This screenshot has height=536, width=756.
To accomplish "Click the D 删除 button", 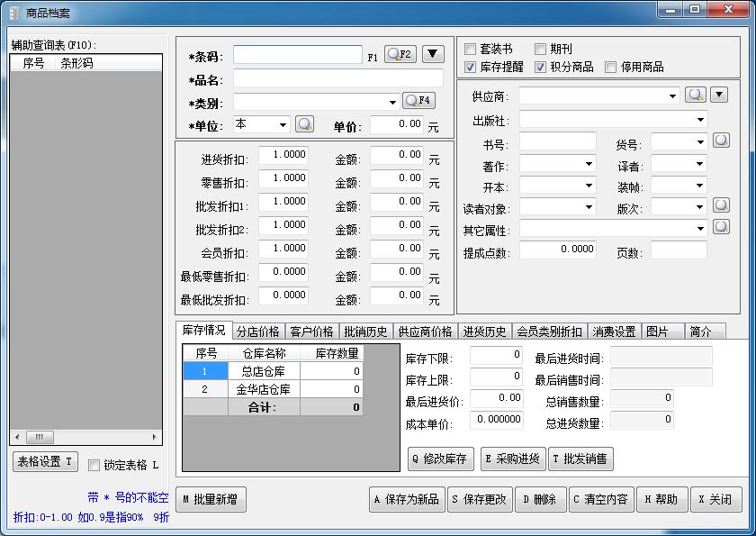I will [539, 499].
